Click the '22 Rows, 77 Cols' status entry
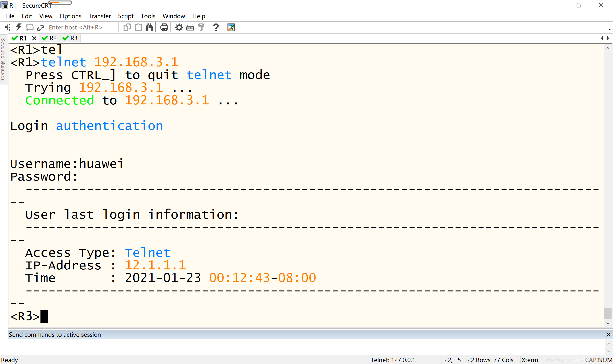613x364 pixels. [490, 360]
